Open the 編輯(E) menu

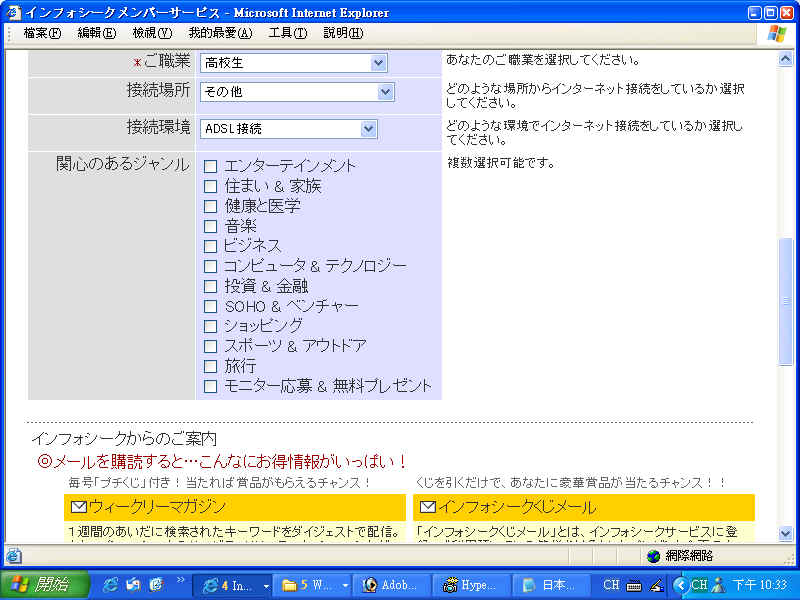pos(97,33)
